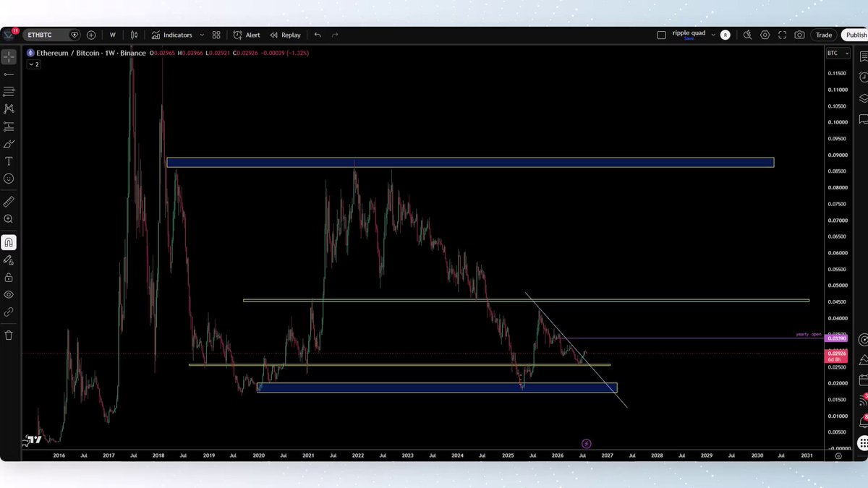
Task: Open go-to-date lightning icon on time axis
Action: (587, 443)
